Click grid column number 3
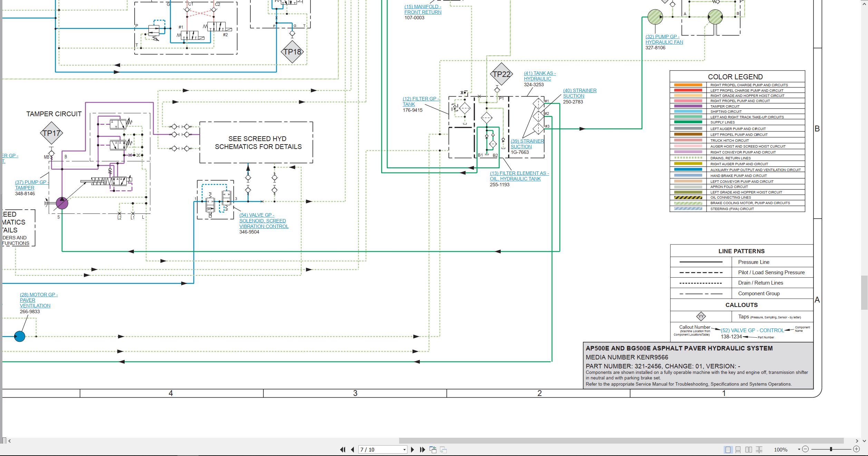This screenshot has width=868, height=456. (x=355, y=393)
